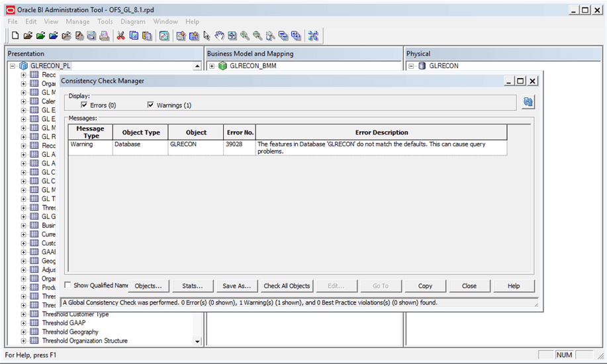Viewport: 607px width, 364px height.
Task: Open the Window menu
Action: [x=165, y=22]
